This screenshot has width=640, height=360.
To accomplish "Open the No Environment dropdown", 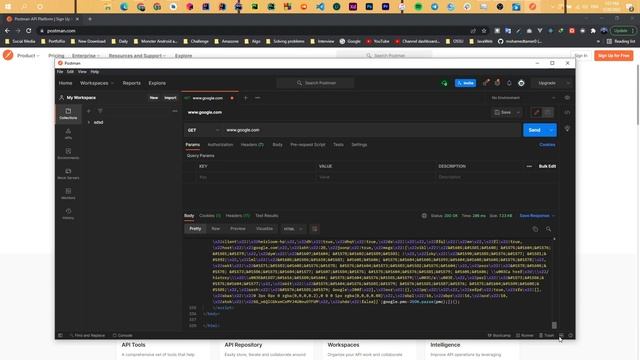I will (x=523, y=98).
